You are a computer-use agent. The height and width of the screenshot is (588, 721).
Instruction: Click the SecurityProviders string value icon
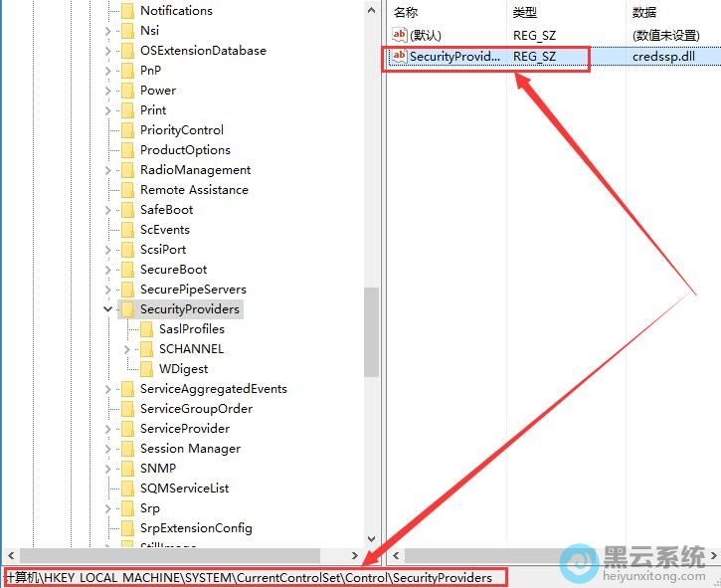pyautogui.click(x=400, y=57)
